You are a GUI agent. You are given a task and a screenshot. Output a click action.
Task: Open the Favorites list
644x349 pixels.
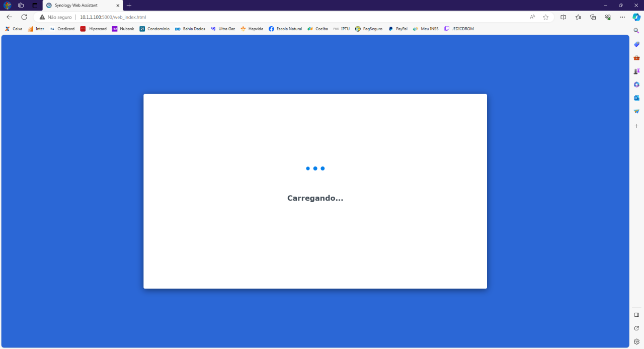[578, 17]
